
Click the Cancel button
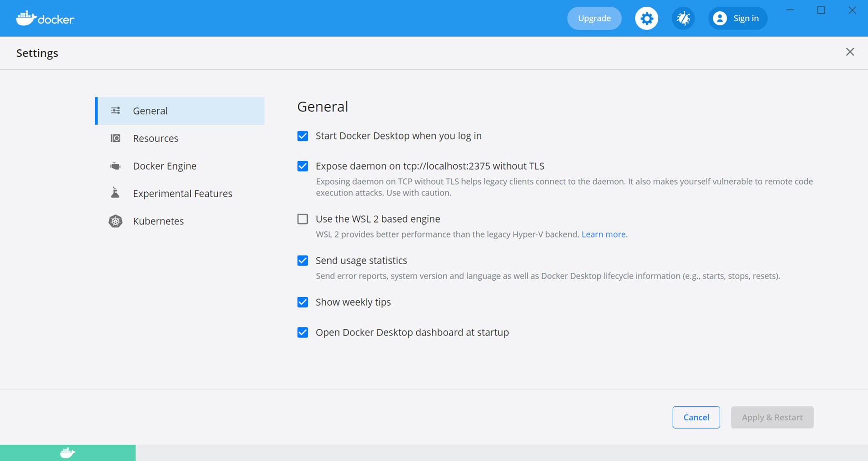coord(696,417)
